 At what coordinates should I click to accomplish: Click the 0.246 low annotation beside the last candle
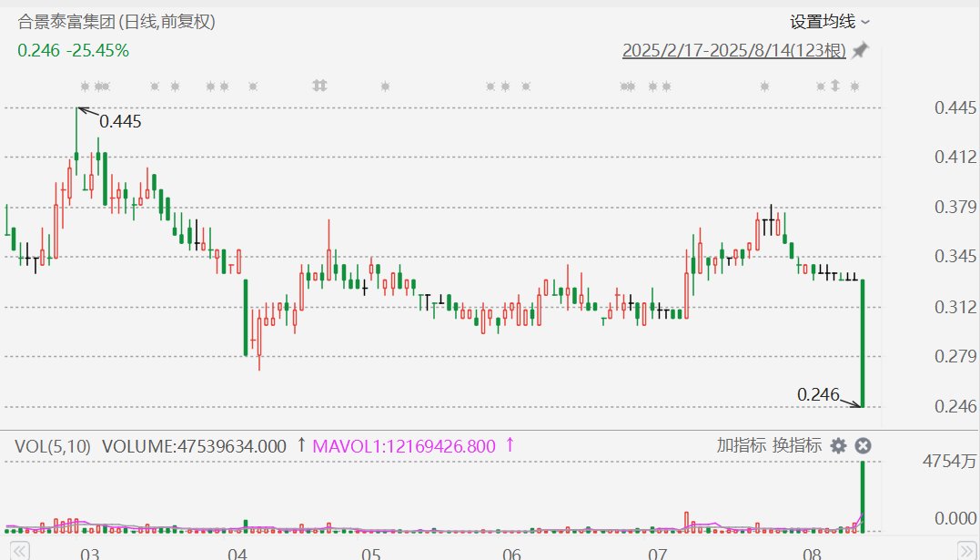click(x=818, y=395)
